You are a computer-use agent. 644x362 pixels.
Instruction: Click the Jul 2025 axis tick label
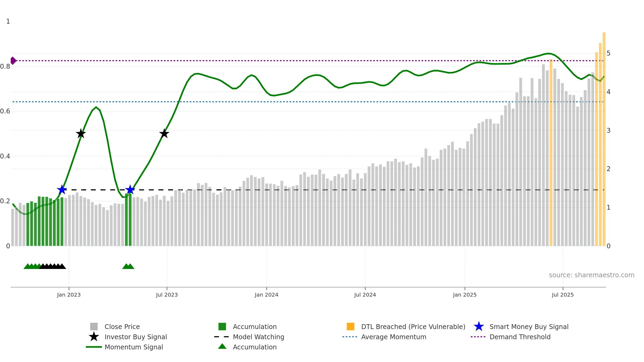click(x=563, y=295)
